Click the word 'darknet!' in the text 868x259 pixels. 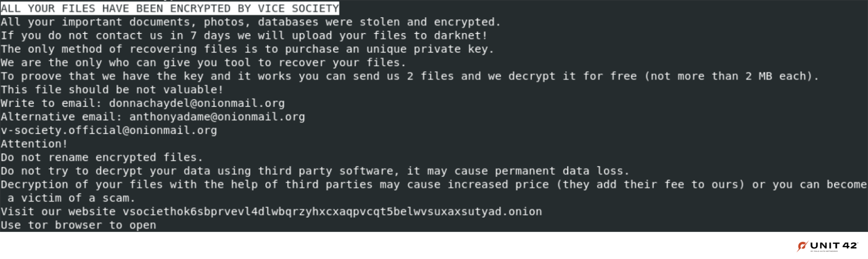[461, 36]
